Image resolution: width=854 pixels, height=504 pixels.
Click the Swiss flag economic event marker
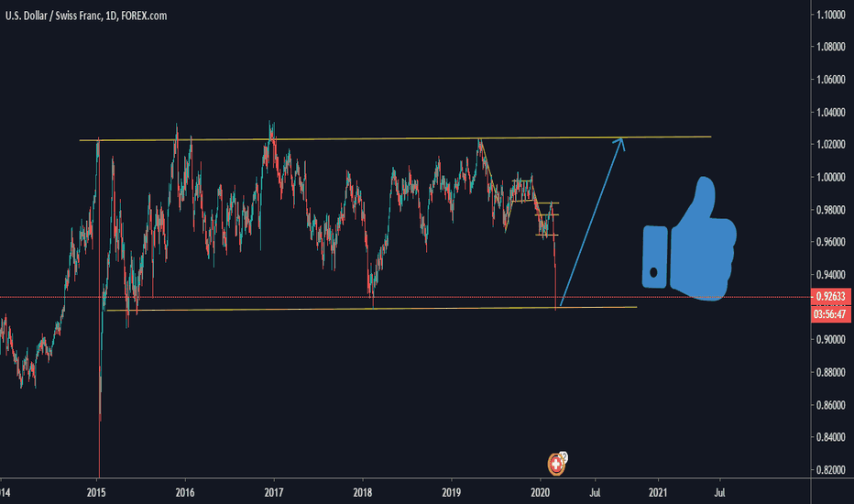[555, 465]
